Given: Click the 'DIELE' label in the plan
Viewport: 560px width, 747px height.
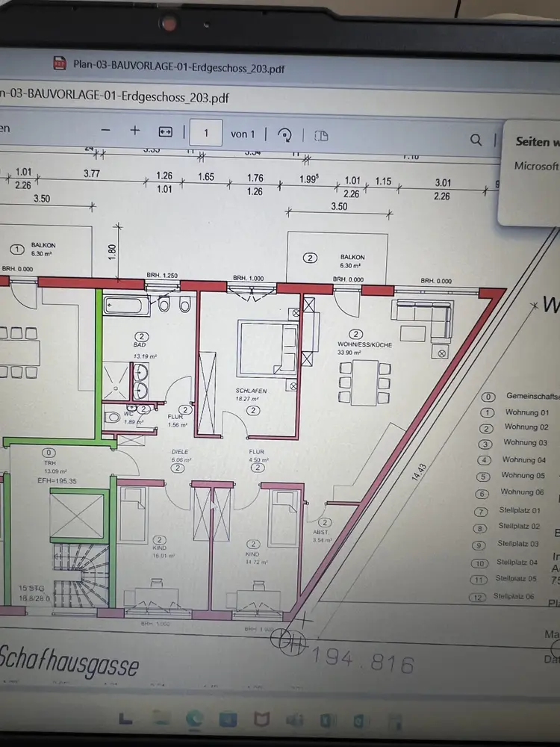Looking at the screenshot, I should click(180, 452).
